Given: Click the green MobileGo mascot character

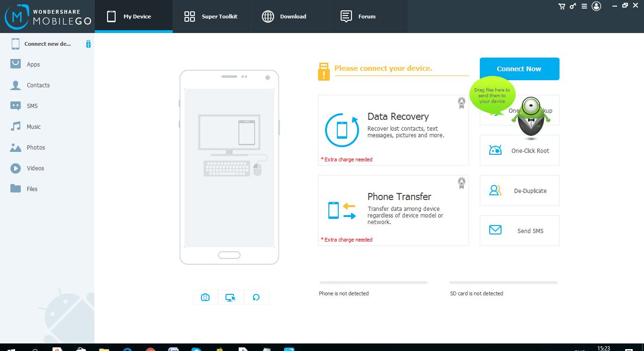Looking at the screenshot, I should (x=531, y=118).
